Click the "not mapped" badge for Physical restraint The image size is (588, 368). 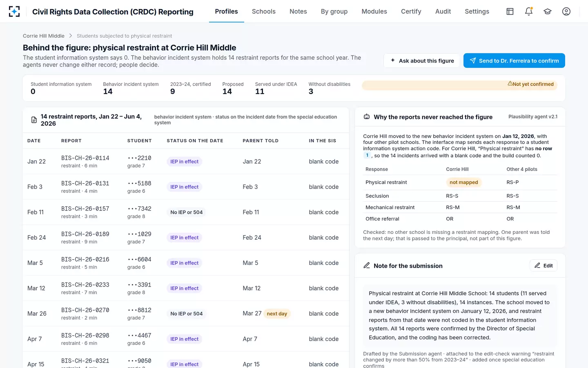(464, 182)
